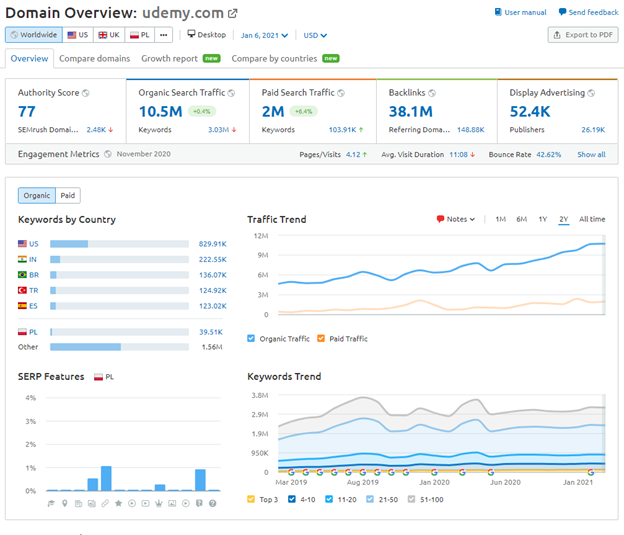This screenshot has height=535, width=624.
Task: Open the Desktop device dropdown
Action: point(206,35)
